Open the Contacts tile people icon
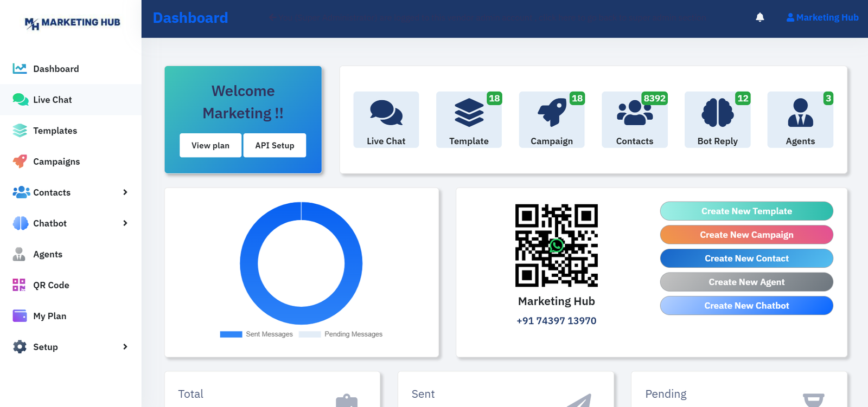868x407 pixels. (635, 113)
